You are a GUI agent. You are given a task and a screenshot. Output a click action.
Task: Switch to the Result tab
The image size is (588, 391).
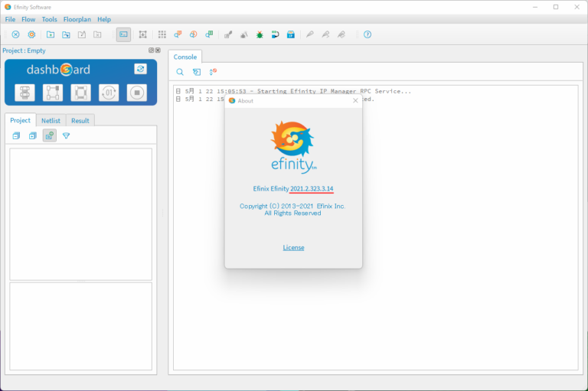[x=80, y=120]
